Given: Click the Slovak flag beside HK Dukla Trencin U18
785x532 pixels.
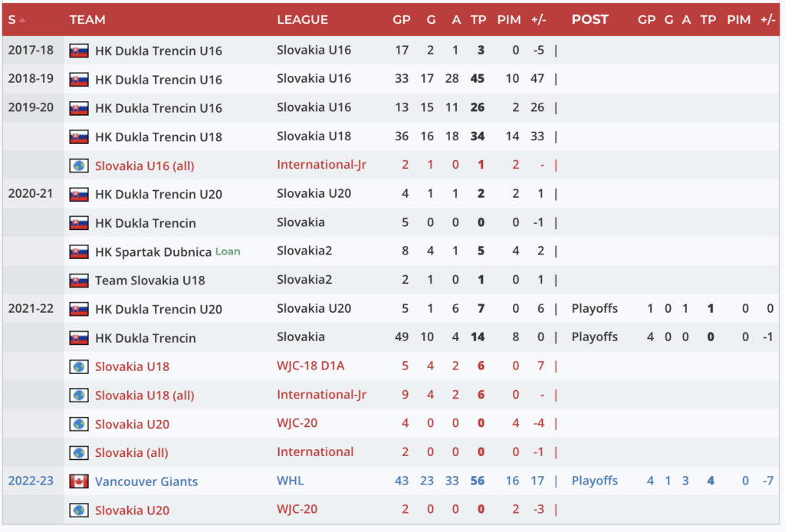Looking at the screenshot, I should pyautogui.click(x=79, y=136).
